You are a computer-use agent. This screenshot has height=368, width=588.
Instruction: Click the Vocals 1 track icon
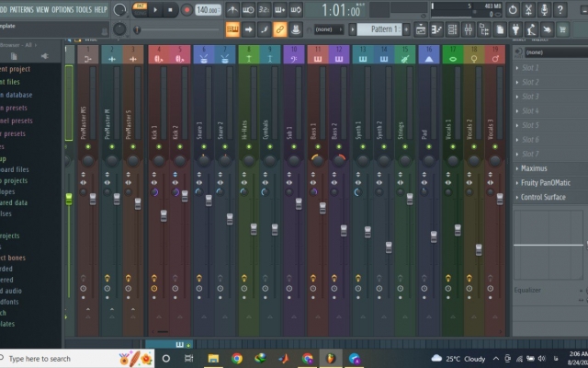[x=453, y=59]
